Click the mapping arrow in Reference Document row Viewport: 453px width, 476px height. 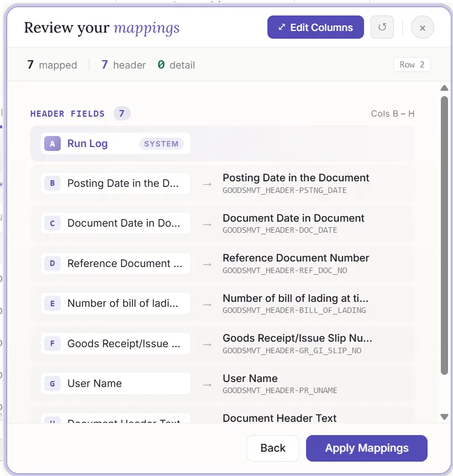pos(207,264)
